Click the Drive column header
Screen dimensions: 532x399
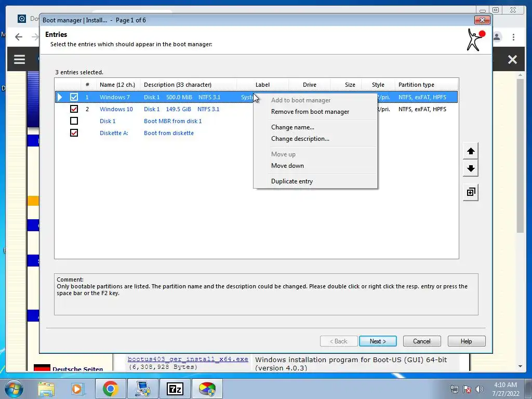click(x=310, y=85)
